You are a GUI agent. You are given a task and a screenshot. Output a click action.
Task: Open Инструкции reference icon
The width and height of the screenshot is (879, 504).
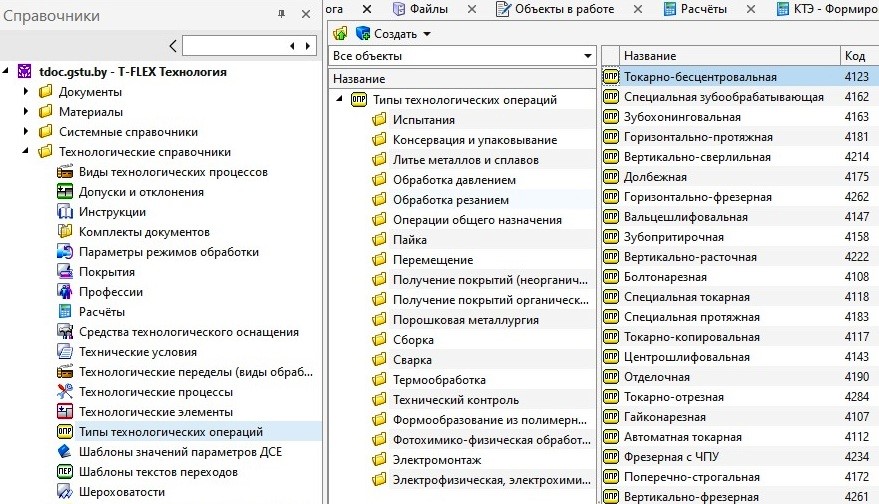65,212
